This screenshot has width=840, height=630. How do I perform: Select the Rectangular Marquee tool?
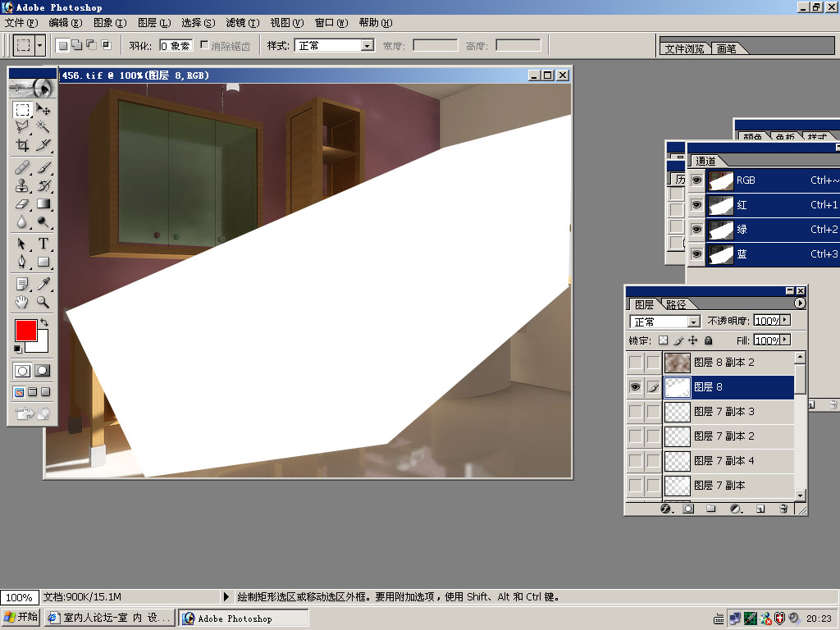tap(22, 109)
